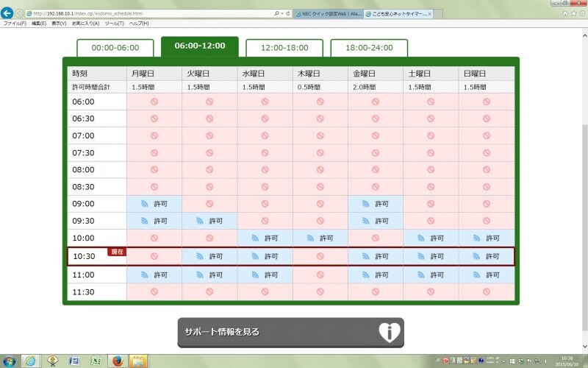The height and width of the screenshot is (368, 588).
Task: Click the browser address bar URL
Action: pyautogui.click(x=88, y=13)
